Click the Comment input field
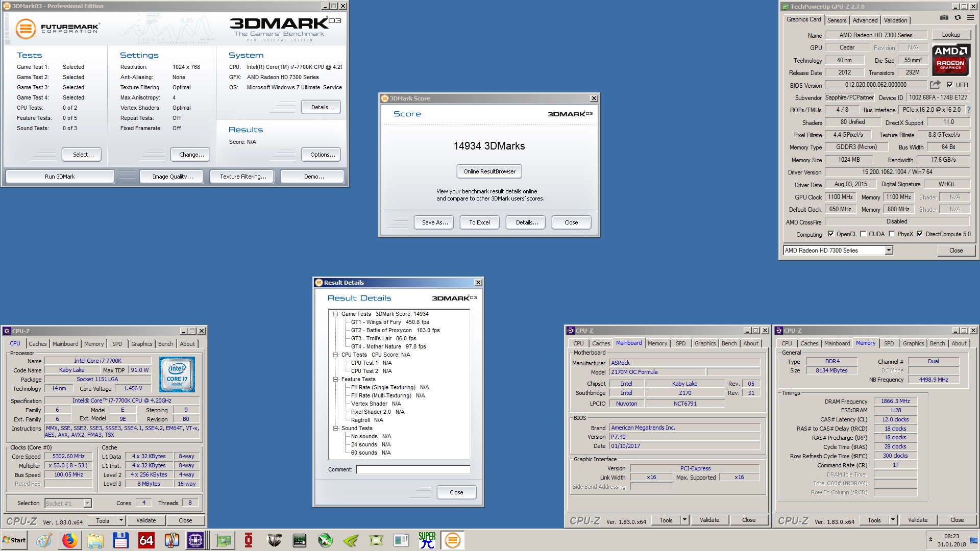Screen dimensions: 980x551 (x=413, y=469)
